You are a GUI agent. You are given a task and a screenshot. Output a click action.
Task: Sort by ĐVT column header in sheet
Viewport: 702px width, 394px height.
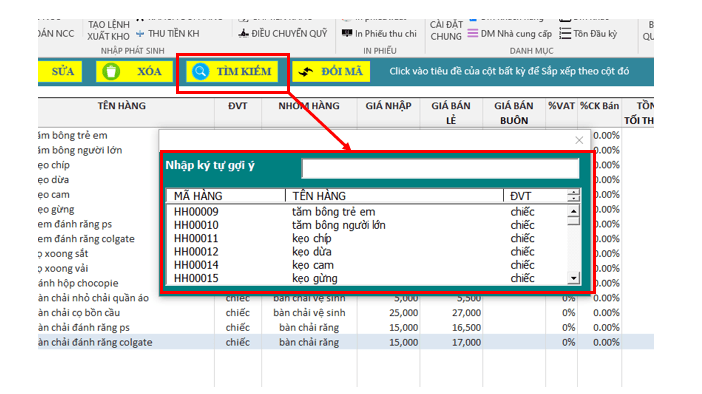[x=237, y=106]
